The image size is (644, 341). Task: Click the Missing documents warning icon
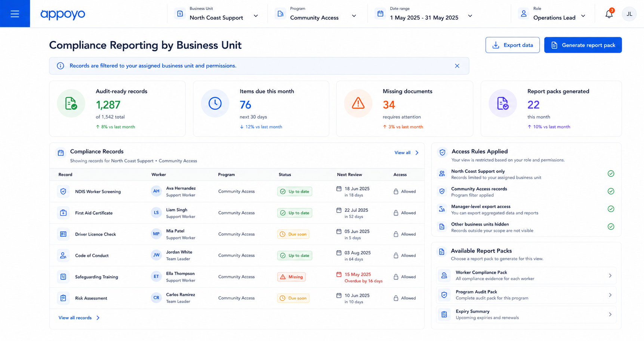358,103
